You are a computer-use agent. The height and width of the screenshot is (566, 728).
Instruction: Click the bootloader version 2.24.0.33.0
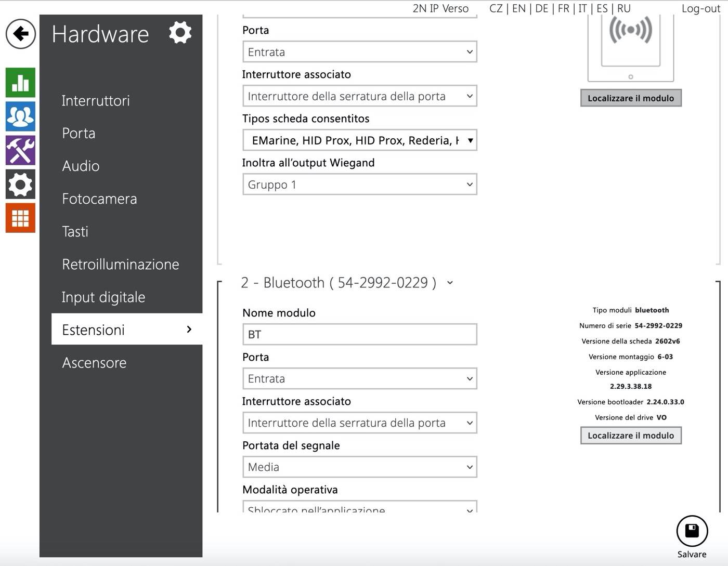[x=665, y=402]
